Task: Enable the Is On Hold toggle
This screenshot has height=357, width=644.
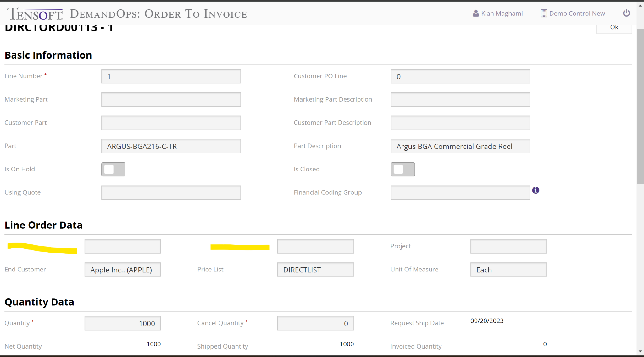Action: tap(113, 169)
